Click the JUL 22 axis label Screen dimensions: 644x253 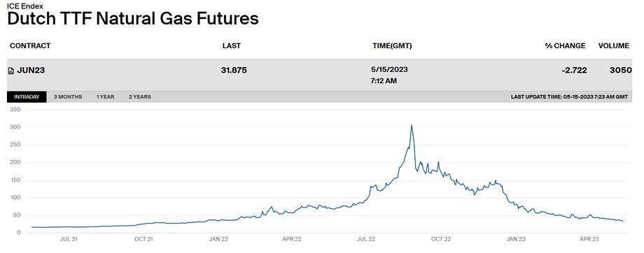365,238
